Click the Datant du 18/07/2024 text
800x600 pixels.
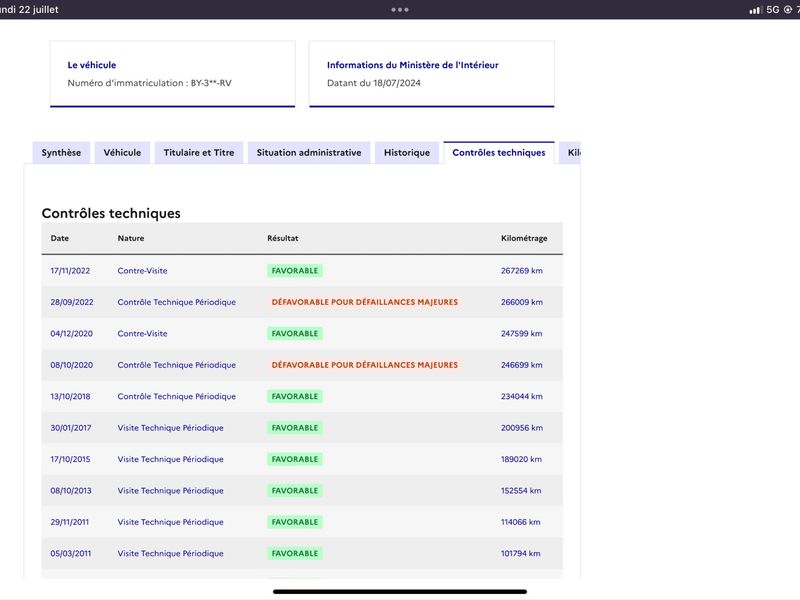coord(373,83)
